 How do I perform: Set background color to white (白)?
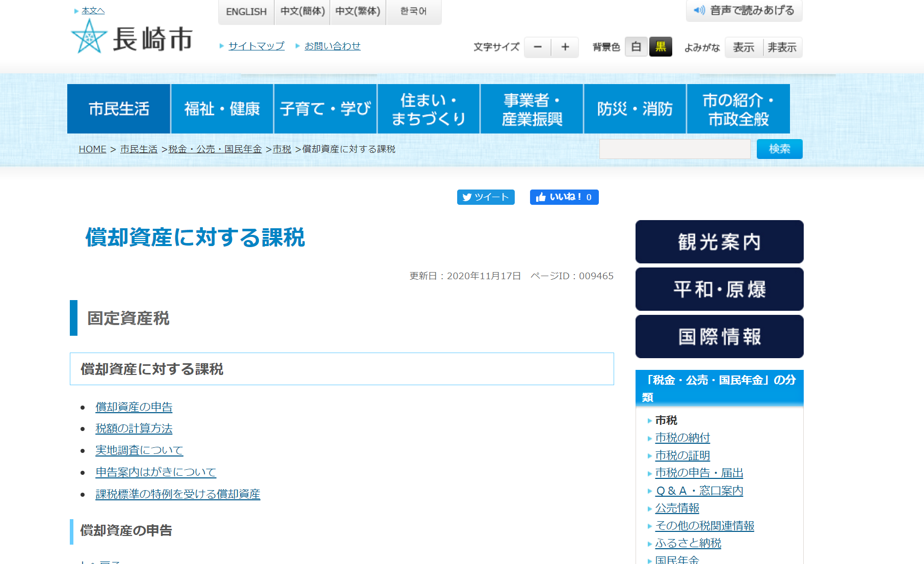tap(636, 47)
